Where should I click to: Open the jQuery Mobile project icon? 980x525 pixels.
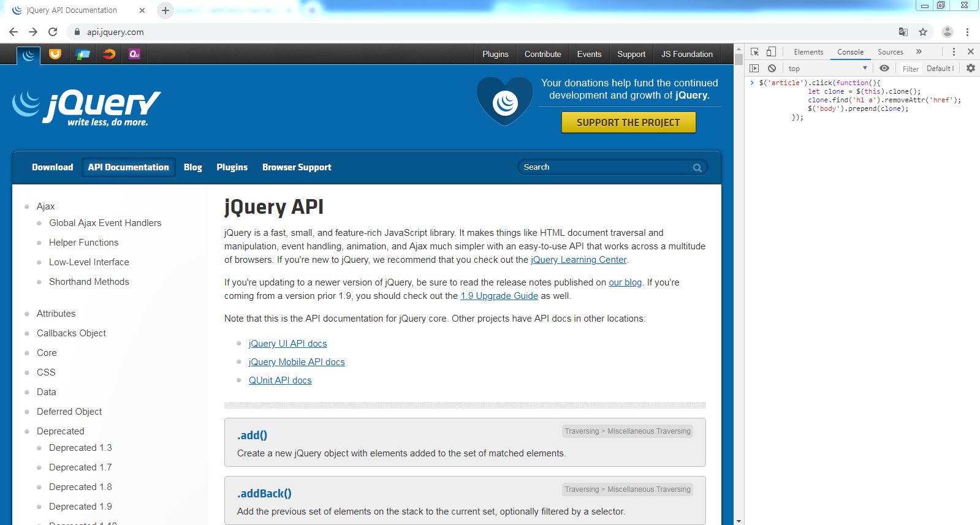(x=82, y=54)
